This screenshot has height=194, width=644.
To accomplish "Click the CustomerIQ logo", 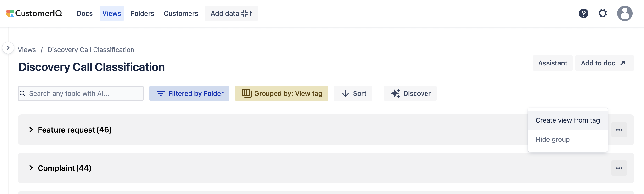I will point(34,13).
